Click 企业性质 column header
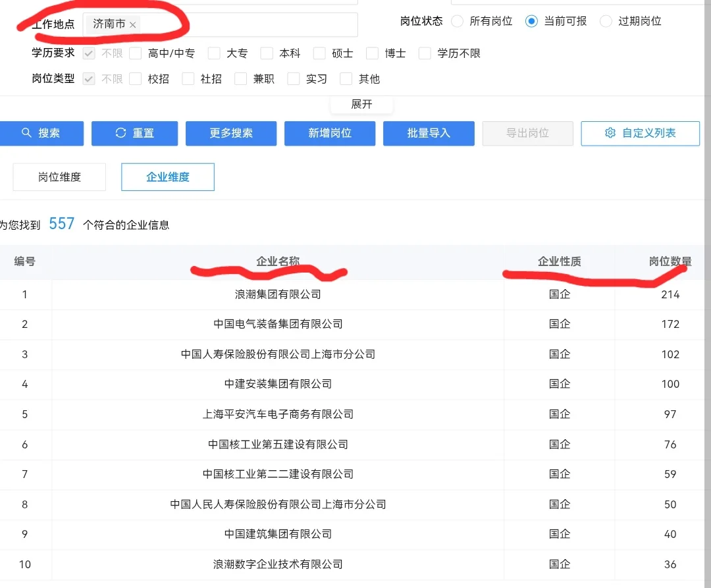 coord(560,261)
